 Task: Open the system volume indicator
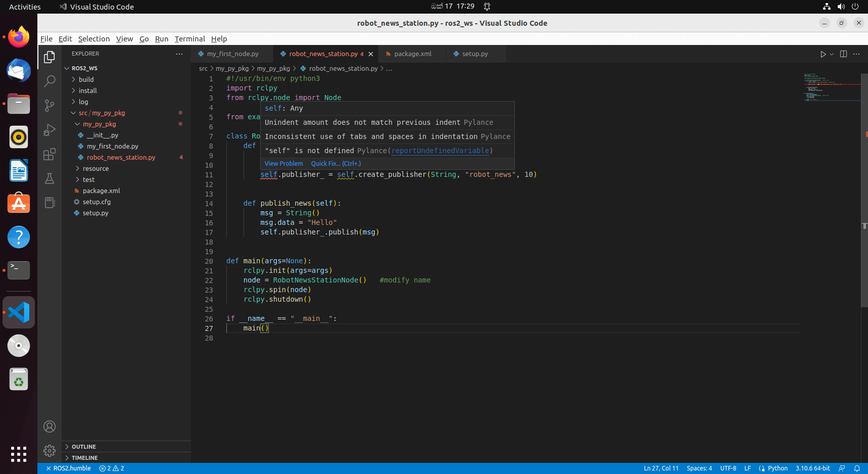841,7
